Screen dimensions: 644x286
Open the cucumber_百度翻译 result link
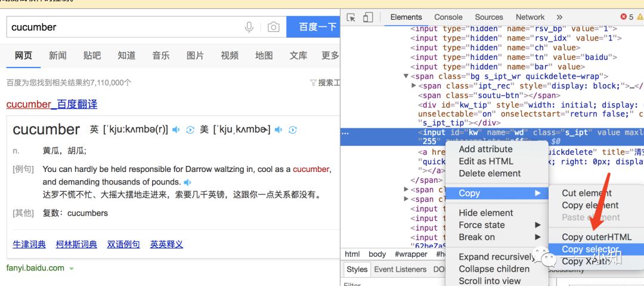point(52,104)
